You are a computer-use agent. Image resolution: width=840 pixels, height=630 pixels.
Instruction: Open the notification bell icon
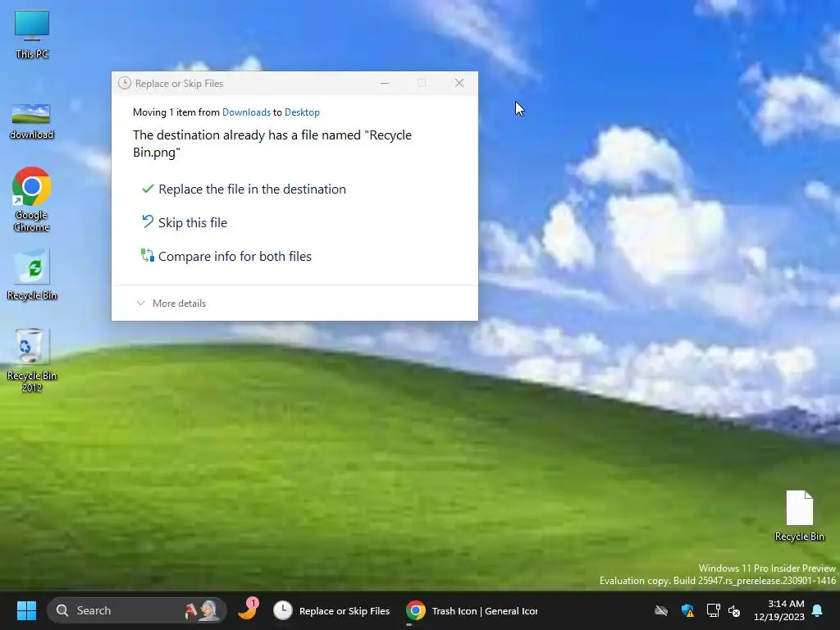(x=818, y=610)
